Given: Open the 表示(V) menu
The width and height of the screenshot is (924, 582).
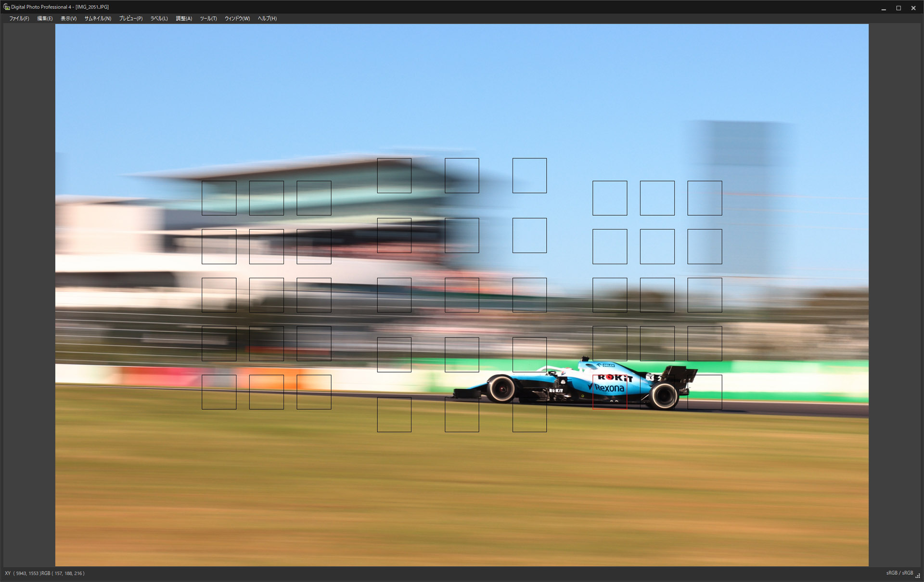Looking at the screenshot, I should pyautogui.click(x=68, y=18).
